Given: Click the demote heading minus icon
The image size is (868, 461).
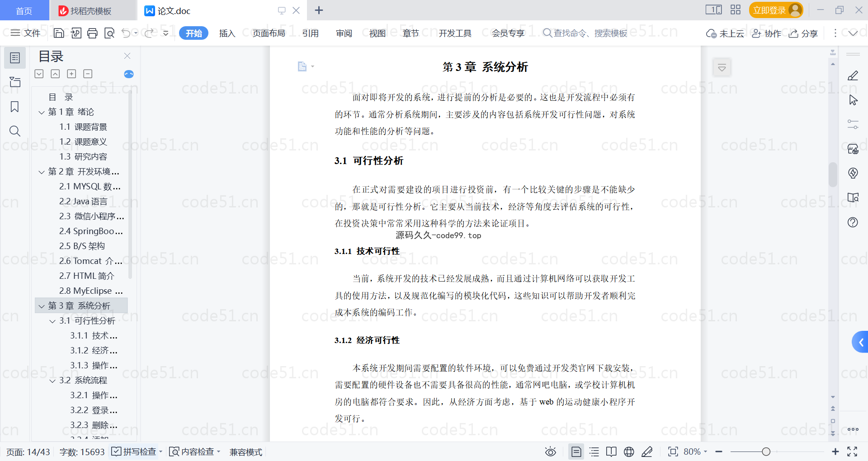Looking at the screenshot, I should click(88, 74).
